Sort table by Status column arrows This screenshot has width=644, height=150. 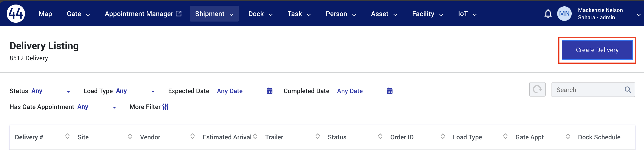coord(380,136)
